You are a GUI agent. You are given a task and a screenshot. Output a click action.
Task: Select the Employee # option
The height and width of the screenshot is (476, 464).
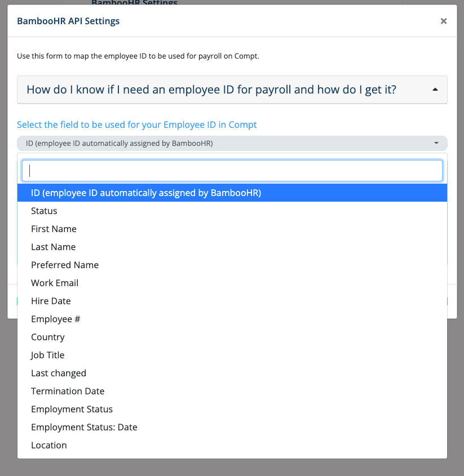55,319
